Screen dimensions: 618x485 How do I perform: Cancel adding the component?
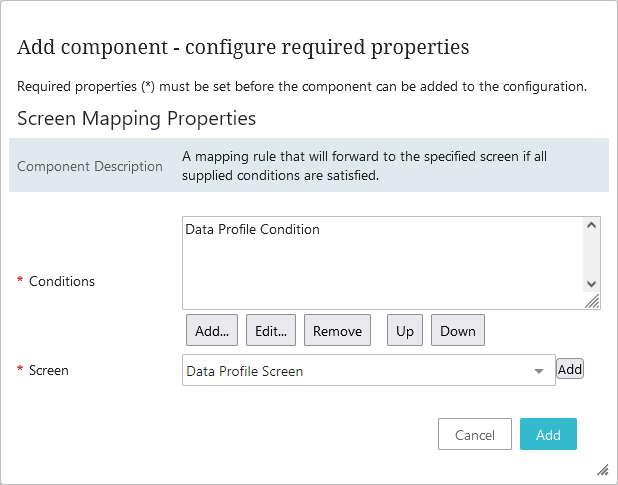point(475,434)
